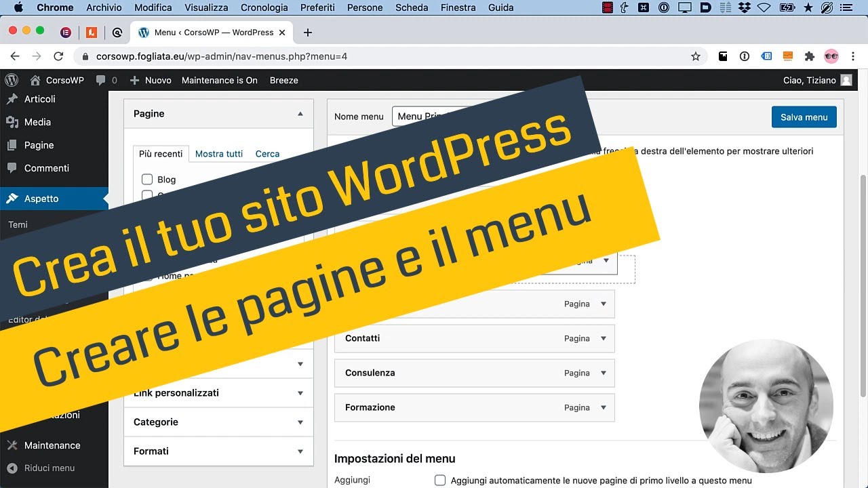The image size is (868, 488).
Task: Open the CorsoWP site home link
Action: (58, 80)
